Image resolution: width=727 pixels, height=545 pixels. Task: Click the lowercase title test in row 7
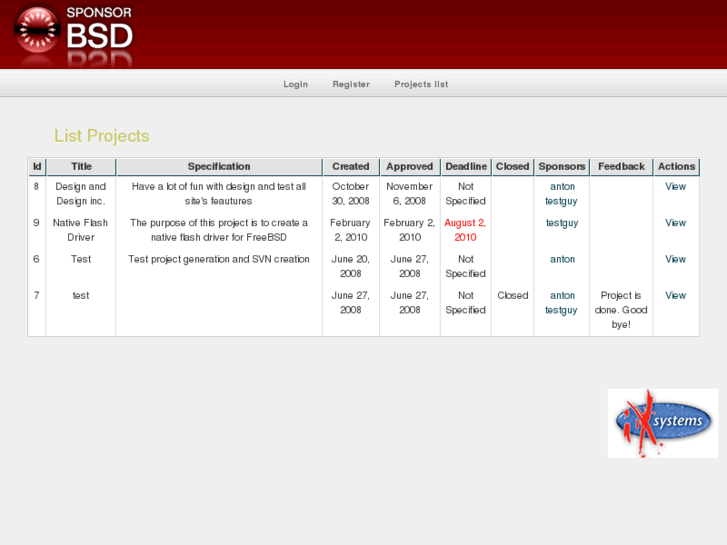81,295
